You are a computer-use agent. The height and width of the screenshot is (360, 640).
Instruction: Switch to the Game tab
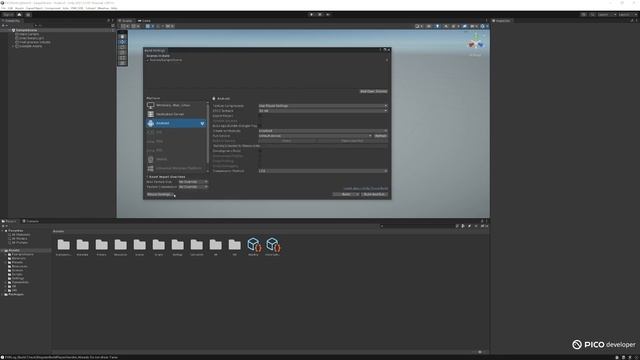click(x=144, y=20)
